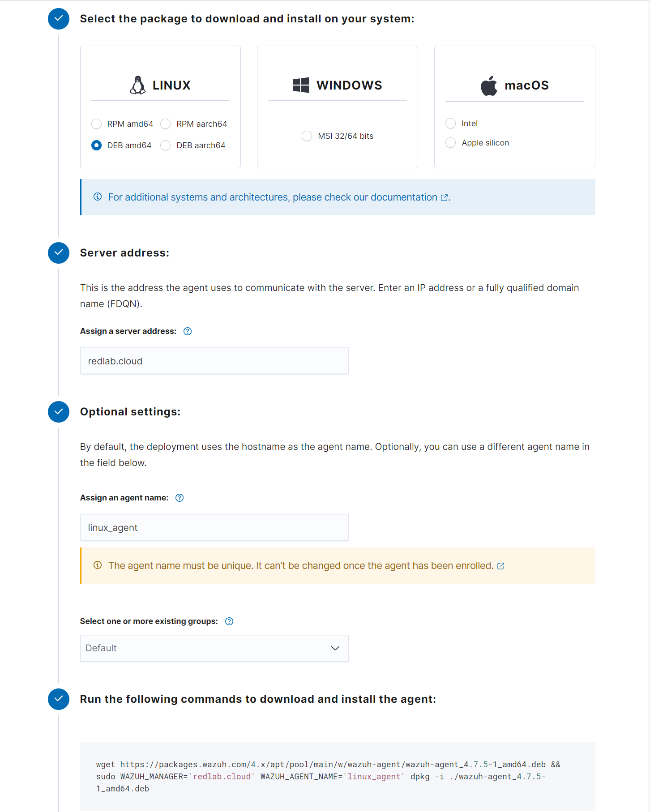Click the checkmark step icon beside Server address
The width and height of the screenshot is (650, 812).
tap(59, 253)
